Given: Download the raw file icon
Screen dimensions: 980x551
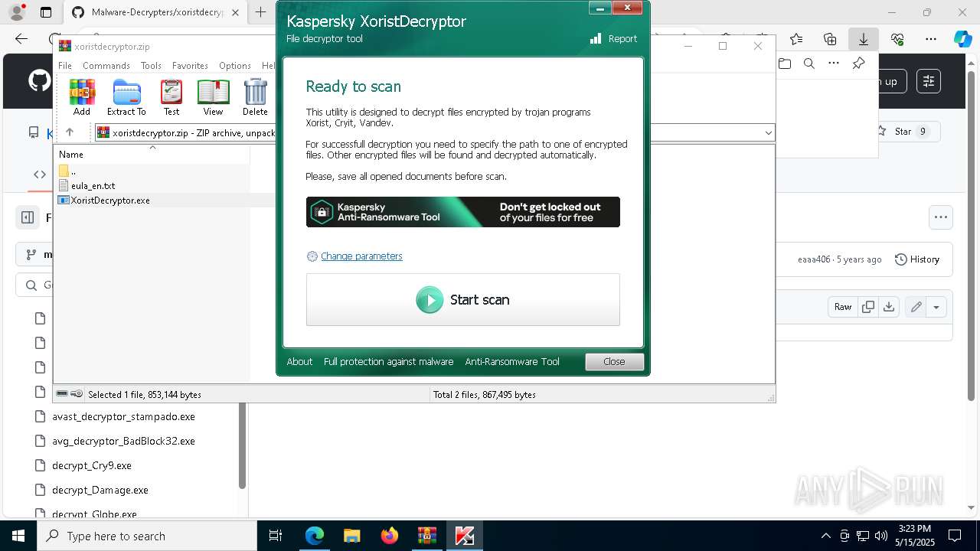Looking at the screenshot, I should [x=888, y=307].
